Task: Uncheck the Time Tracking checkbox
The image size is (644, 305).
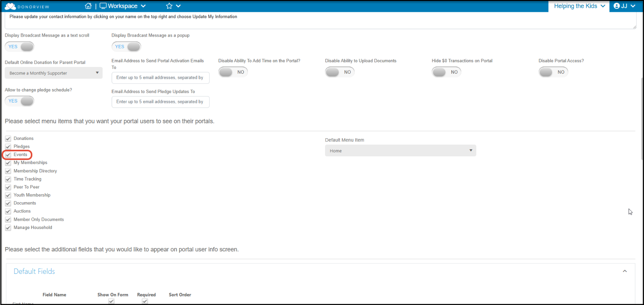Action: coord(8,179)
